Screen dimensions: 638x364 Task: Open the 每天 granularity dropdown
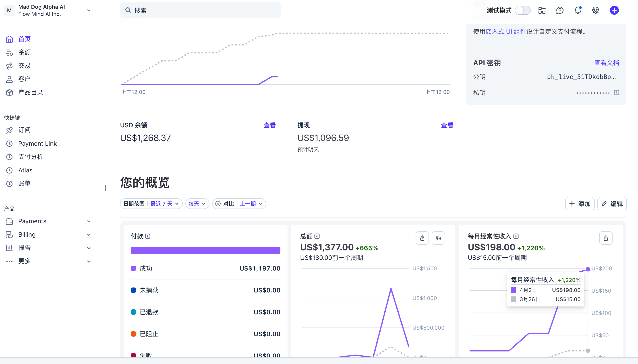[x=197, y=204]
